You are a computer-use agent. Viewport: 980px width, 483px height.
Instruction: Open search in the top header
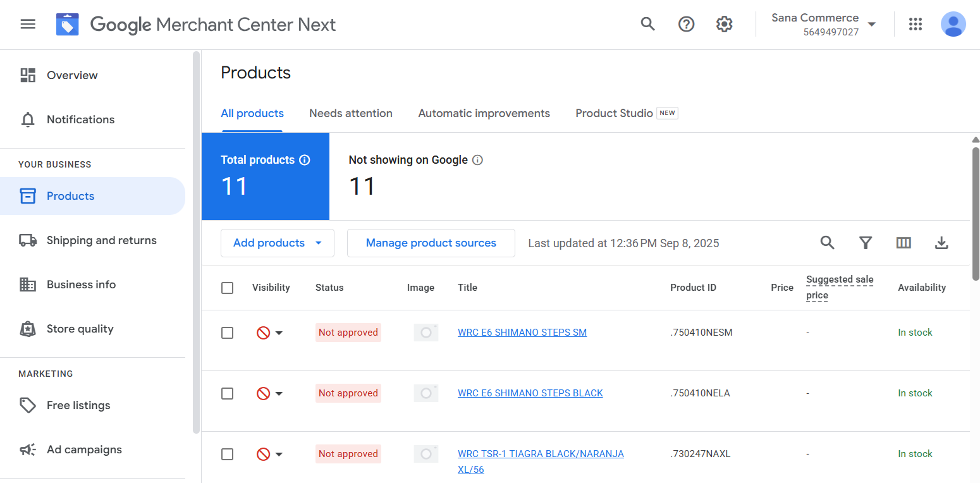click(648, 24)
